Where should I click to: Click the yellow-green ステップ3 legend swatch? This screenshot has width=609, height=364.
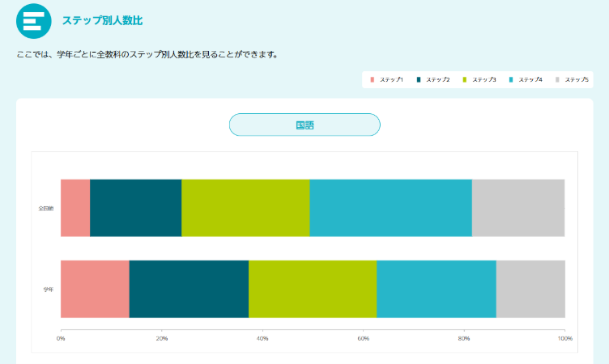465,79
